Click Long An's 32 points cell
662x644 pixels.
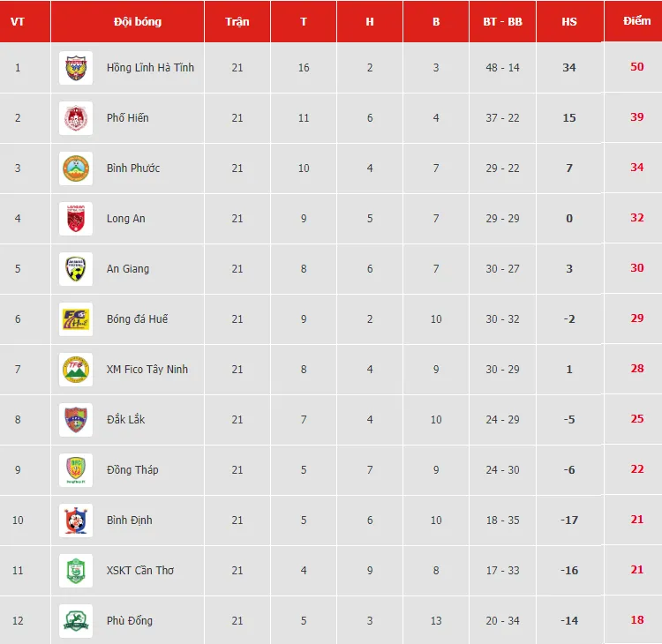coord(636,218)
